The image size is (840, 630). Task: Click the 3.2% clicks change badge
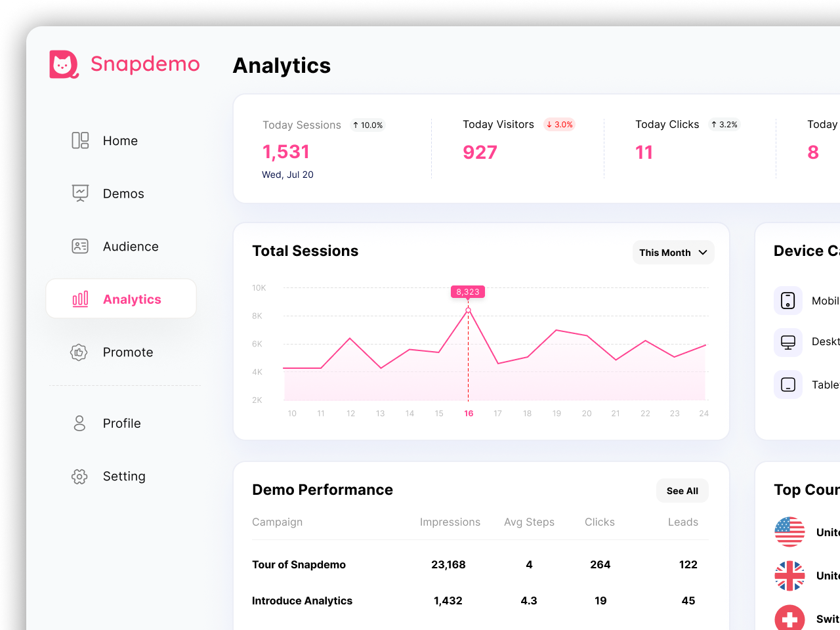[x=724, y=124]
